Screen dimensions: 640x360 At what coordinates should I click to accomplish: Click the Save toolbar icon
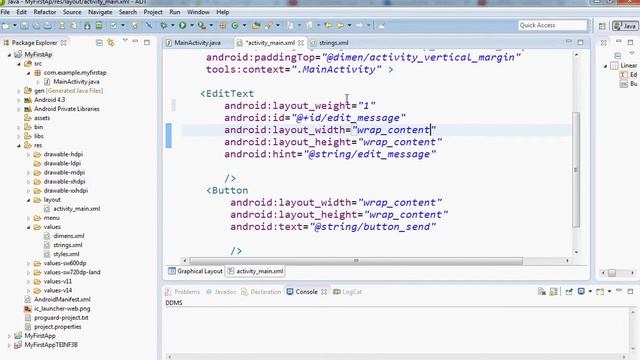24,26
